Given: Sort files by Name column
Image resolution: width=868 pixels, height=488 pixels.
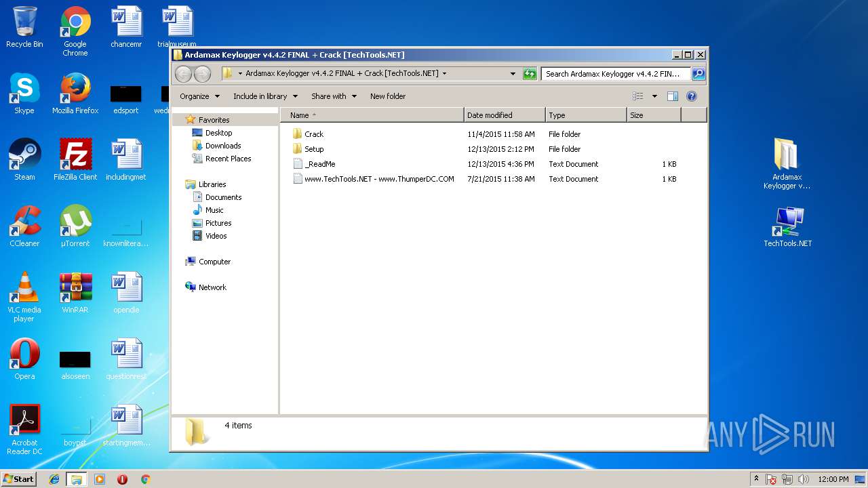Looking at the screenshot, I should click(x=372, y=115).
